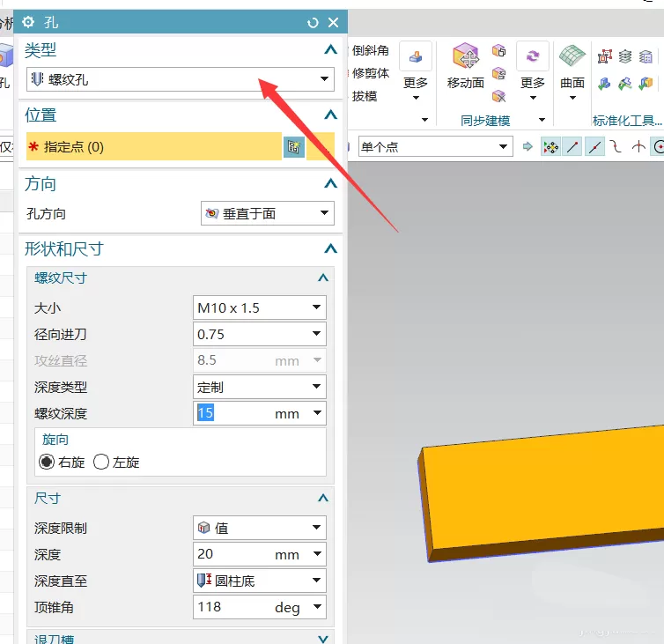Expand the 同步建模 group options arrow
This screenshot has height=644, width=664.
coord(542,120)
